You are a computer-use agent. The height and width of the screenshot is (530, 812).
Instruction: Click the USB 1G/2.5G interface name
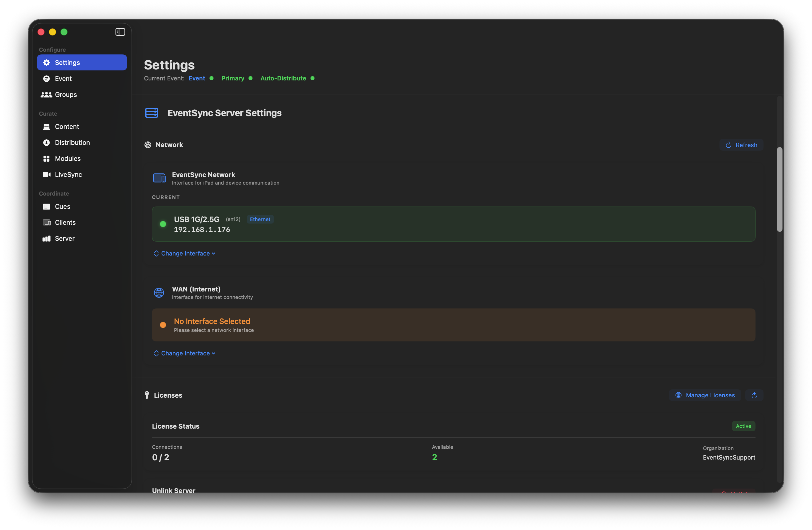coord(196,219)
